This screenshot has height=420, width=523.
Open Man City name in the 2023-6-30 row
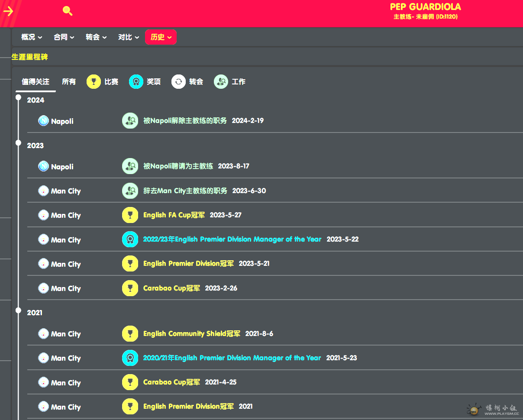click(66, 191)
